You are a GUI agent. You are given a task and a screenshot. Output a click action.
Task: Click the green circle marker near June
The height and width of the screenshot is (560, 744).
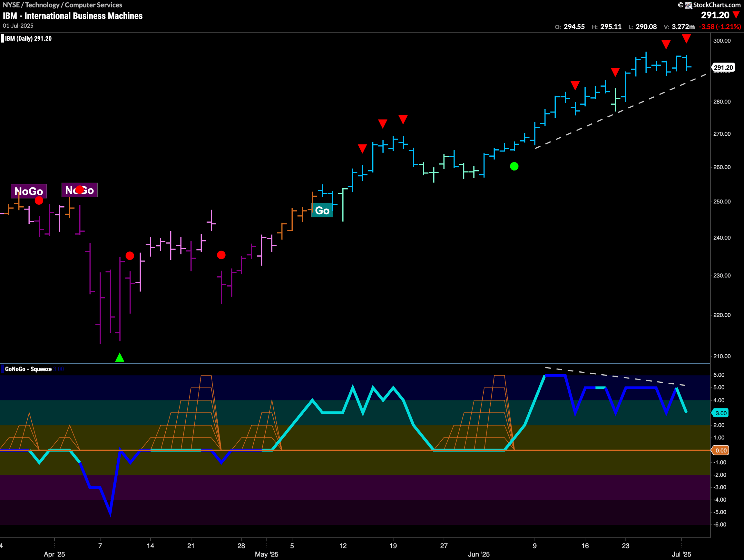click(514, 166)
